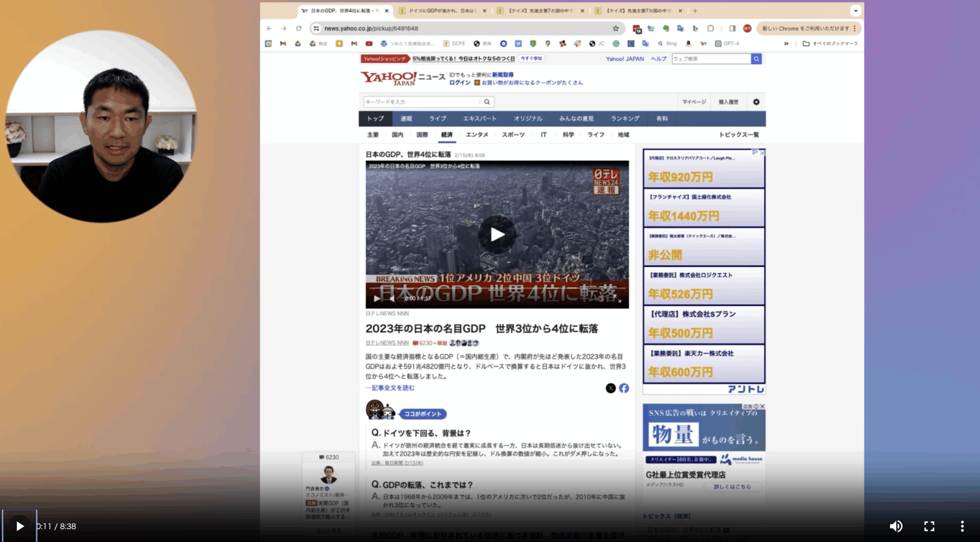This screenshot has width=980, height=542.
Task: Open the Google Calendar bookmark icon
Action: [268, 44]
